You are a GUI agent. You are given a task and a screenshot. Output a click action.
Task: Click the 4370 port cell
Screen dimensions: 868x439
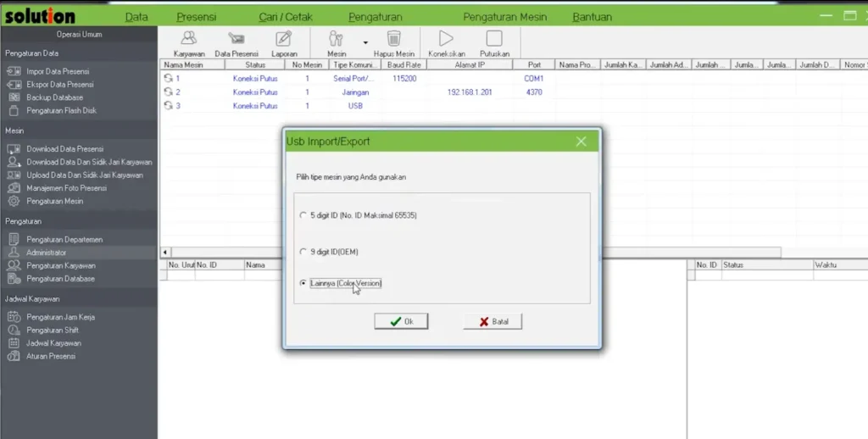tap(534, 92)
